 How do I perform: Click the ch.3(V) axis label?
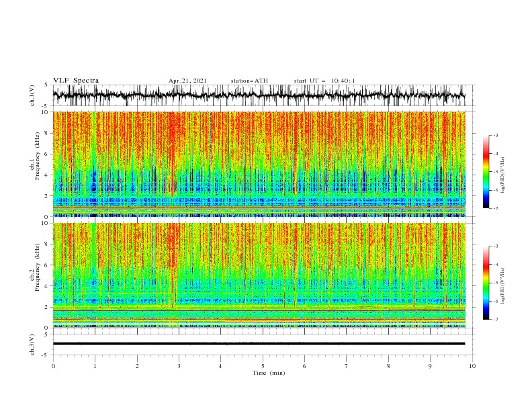(32, 345)
